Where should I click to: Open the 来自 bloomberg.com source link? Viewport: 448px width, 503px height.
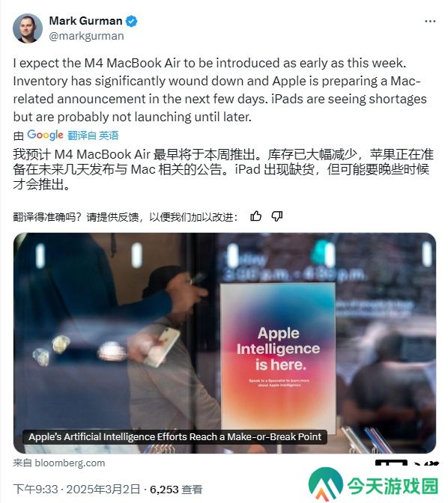click(59, 463)
